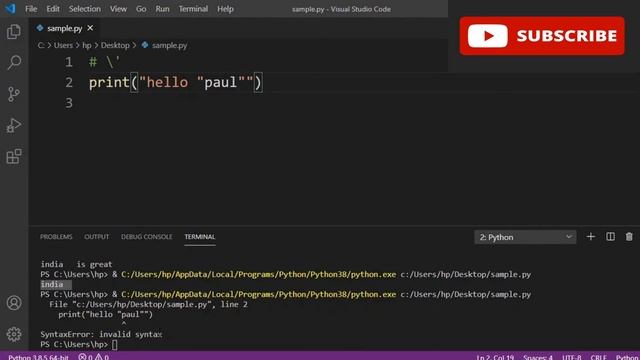This screenshot has width=640, height=360.
Task: Click line number 1 in the editor
Action: [69, 62]
